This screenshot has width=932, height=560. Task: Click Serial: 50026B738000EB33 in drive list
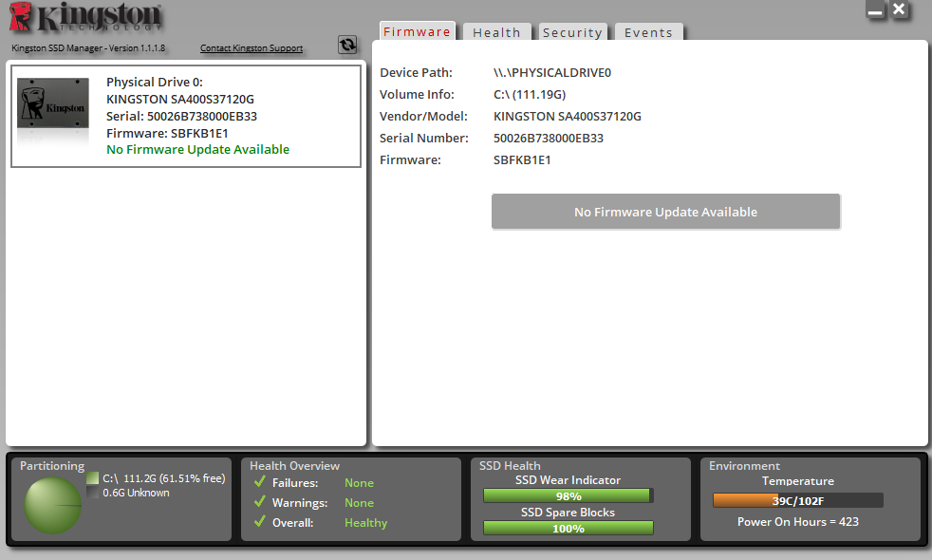point(182,117)
